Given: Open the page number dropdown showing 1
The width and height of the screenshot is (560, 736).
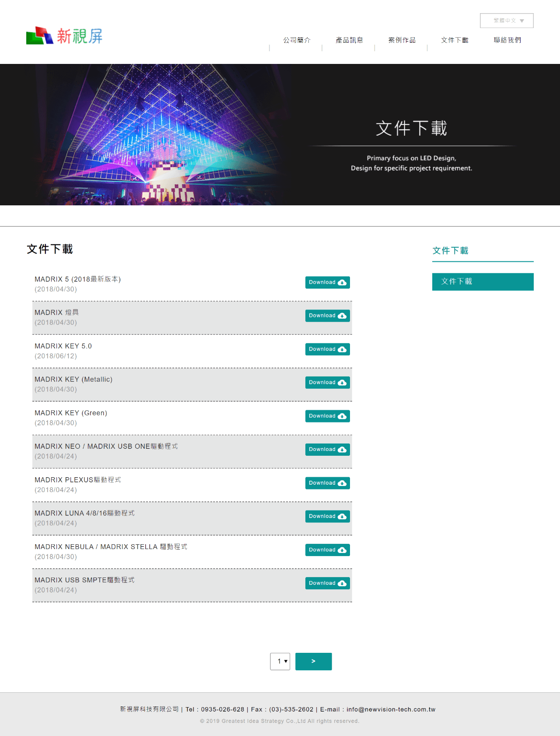Looking at the screenshot, I should click(280, 661).
